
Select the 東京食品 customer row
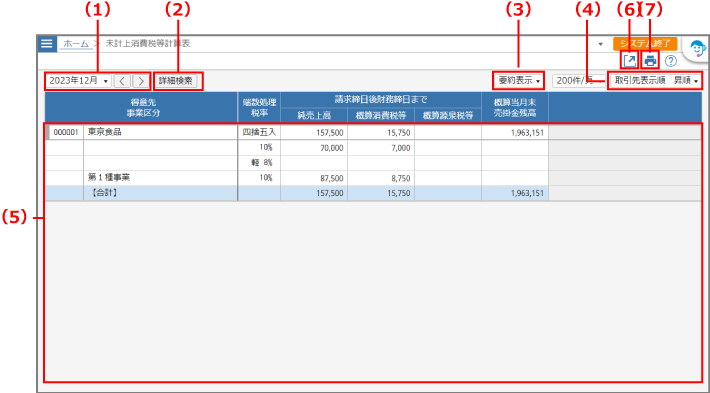[373, 133]
